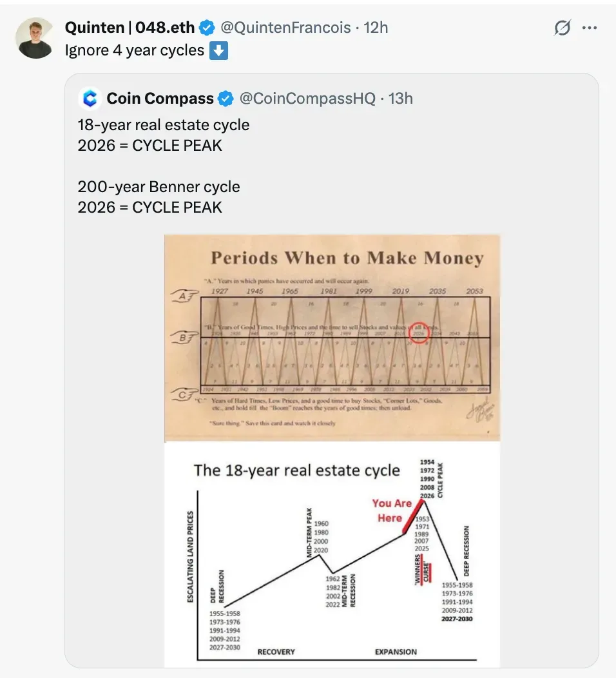Click the red circled 2026 on Benner chart
Image resolution: width=616 pixels, height=678 pixels.
419,334
